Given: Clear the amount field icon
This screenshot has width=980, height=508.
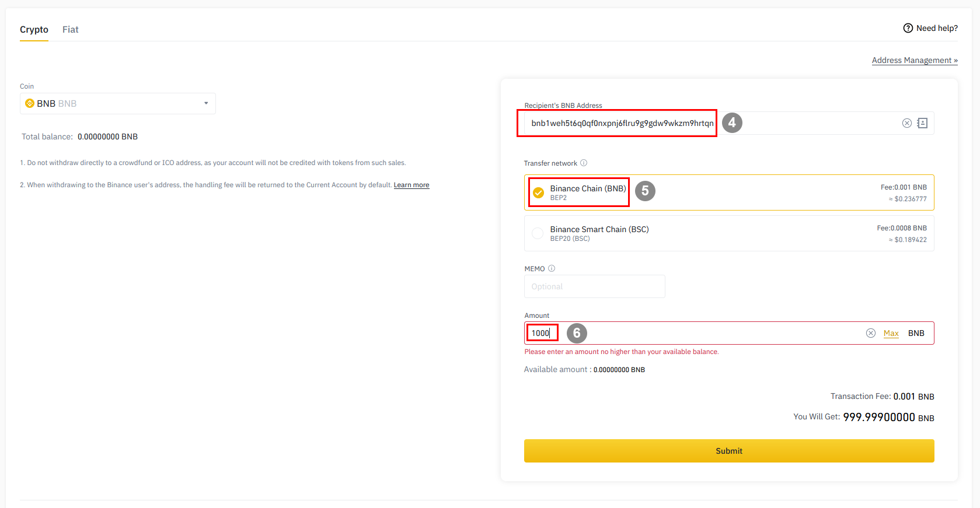Looking at the screenshot, I should (870, 333).
